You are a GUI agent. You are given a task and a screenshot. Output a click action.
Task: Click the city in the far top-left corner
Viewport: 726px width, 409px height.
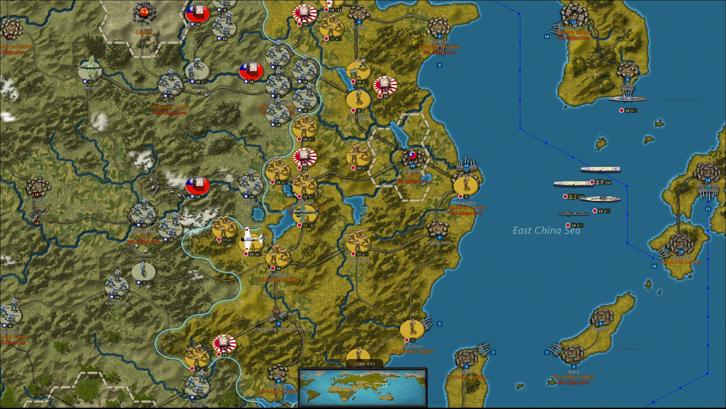[x=11, y=29]
